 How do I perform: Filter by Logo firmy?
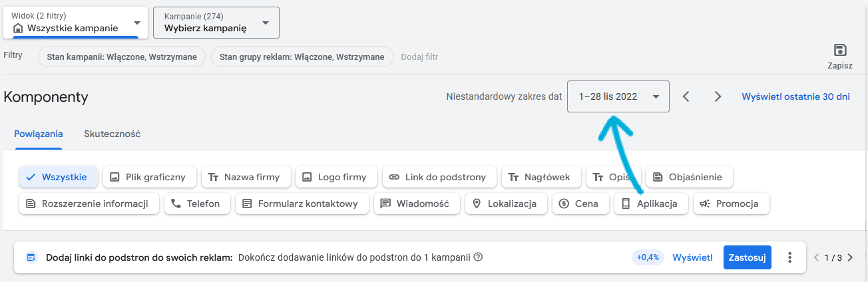[x=336, y=177]
